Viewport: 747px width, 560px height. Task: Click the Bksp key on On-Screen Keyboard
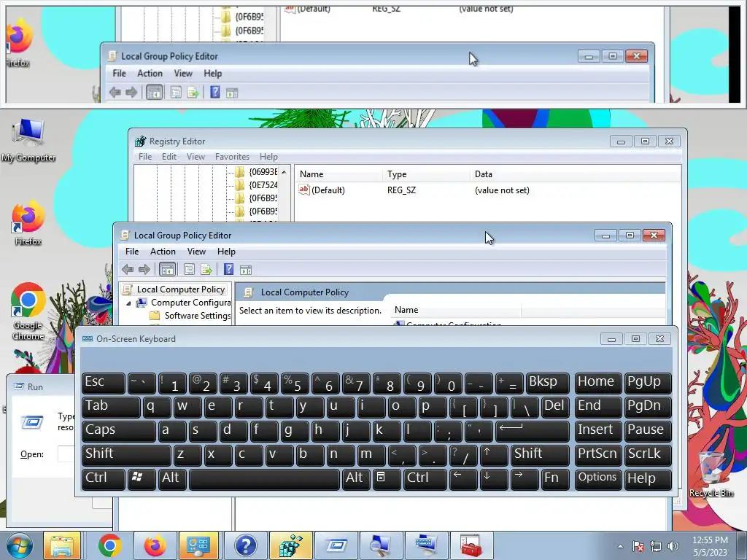pyautogui.click(x=548, y=383)
